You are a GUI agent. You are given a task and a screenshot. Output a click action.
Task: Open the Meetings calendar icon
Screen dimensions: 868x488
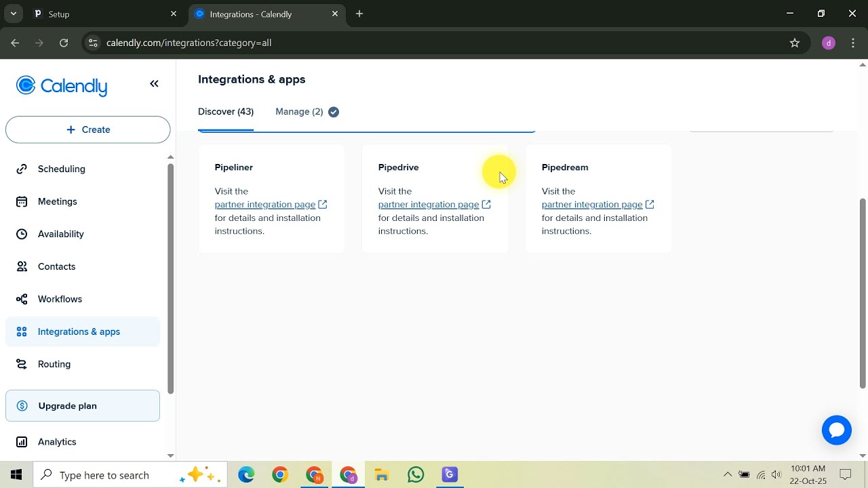coord(22,201)
